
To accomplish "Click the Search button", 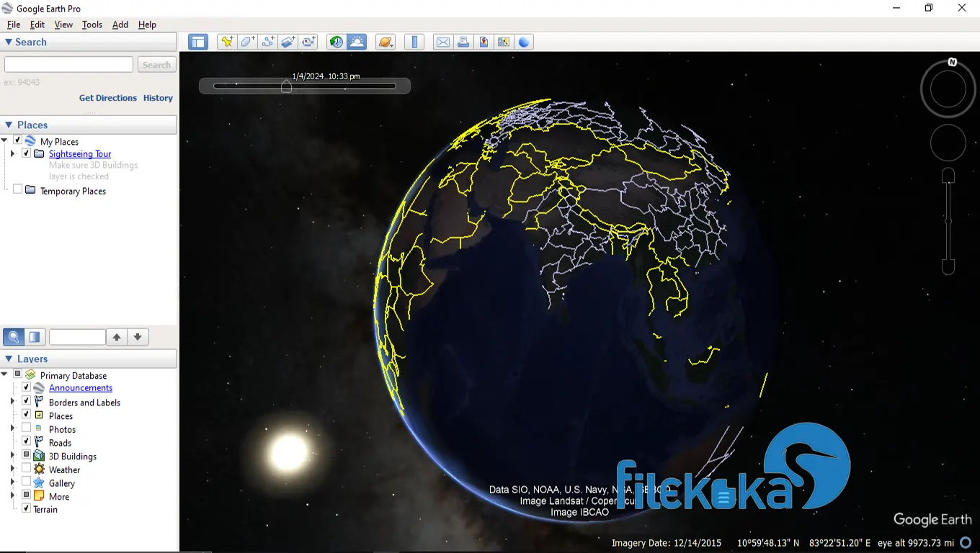I will click(x=156, y=65).
